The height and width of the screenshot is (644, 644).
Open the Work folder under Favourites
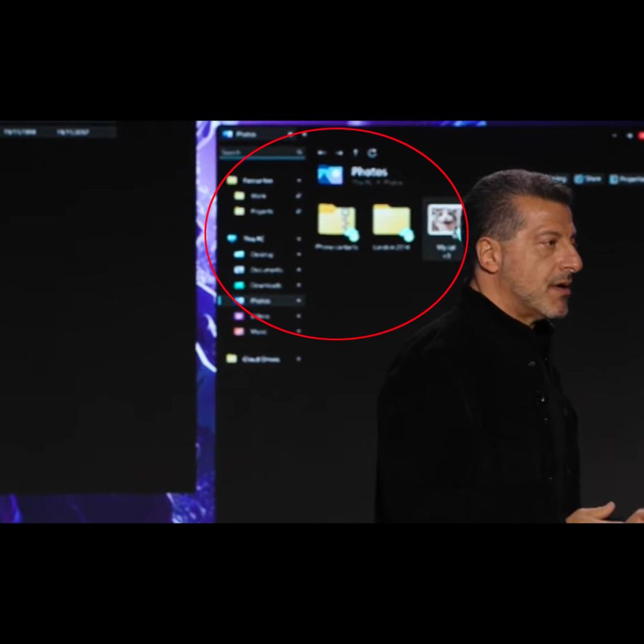[x=258, y=196]
